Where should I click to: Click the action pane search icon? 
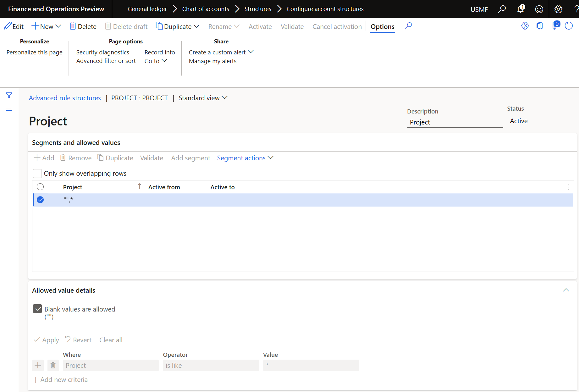pyautogui.click(x=408, y=26)
